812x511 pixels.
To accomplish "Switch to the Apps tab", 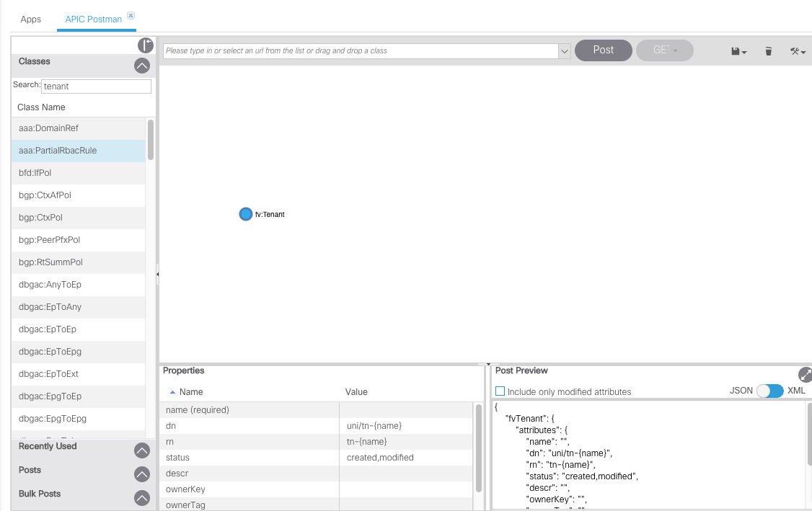I will pos(30,19).
